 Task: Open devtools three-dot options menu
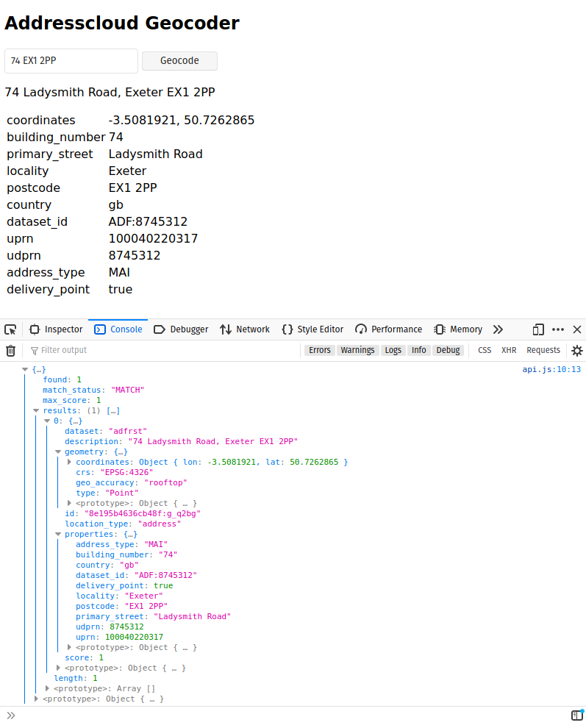click(558, 329)
